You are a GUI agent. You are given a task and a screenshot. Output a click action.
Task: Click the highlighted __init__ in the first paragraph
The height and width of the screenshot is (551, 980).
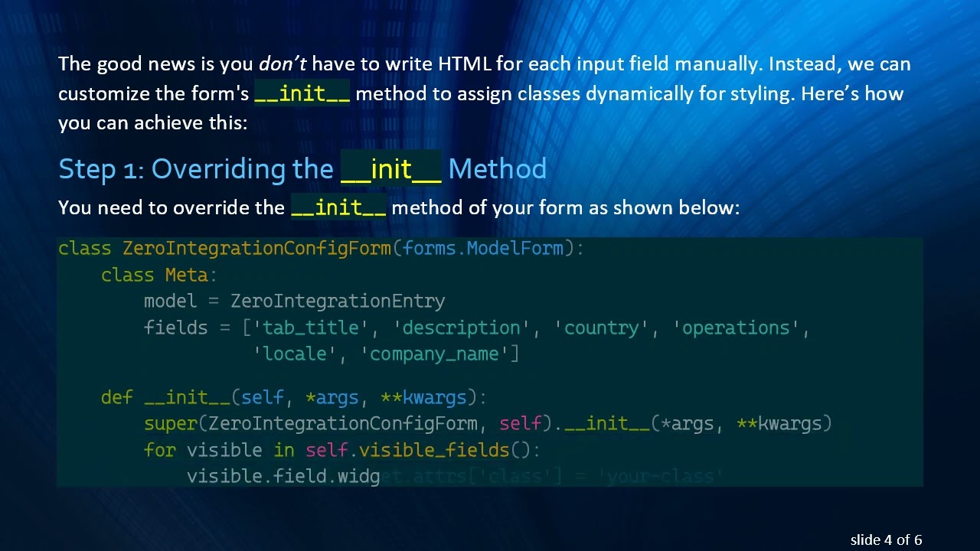[302, 93]
